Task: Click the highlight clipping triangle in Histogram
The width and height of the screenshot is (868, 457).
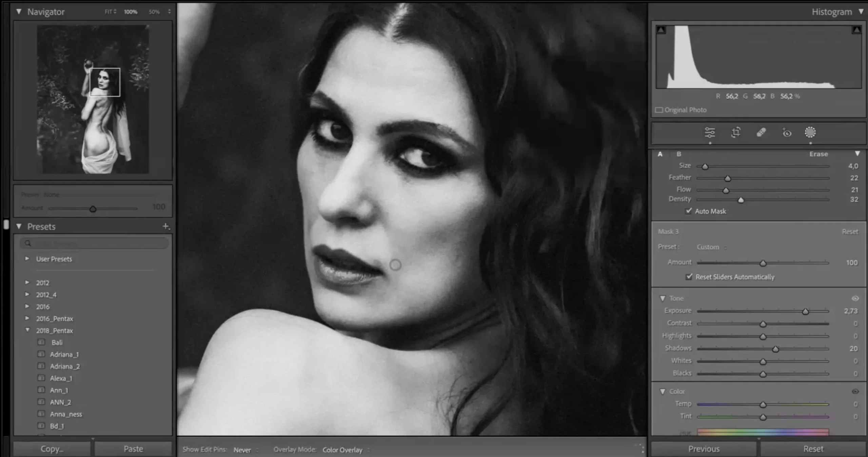Action: pyautogui.click(x=857, y=29)
